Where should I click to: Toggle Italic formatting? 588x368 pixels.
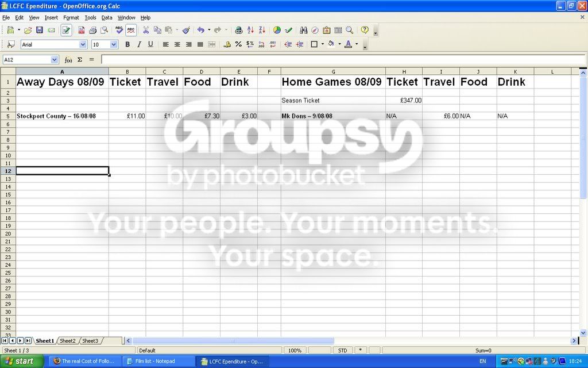click(139, 44)
